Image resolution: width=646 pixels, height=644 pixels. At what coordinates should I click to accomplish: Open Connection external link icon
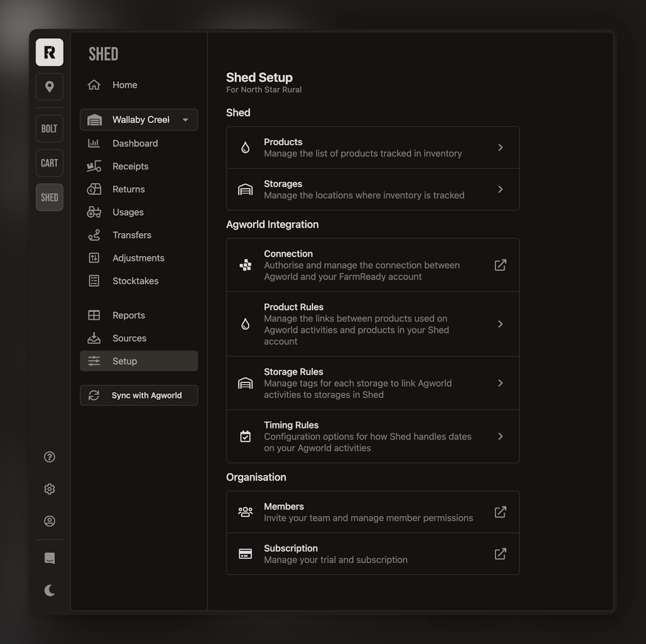point(500,265)
